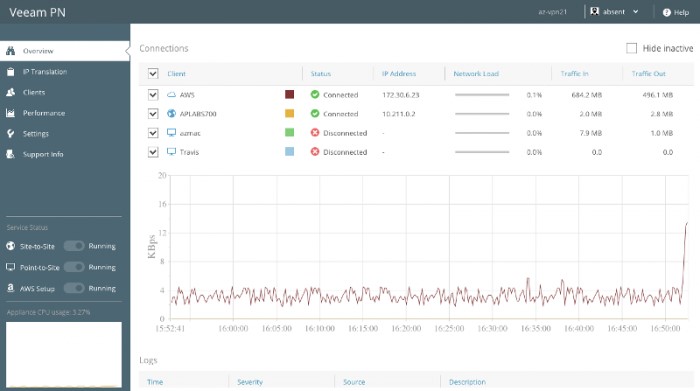Click the Performance chart icon
Viewport: 700px width, 391px height.
click(11, 113)
